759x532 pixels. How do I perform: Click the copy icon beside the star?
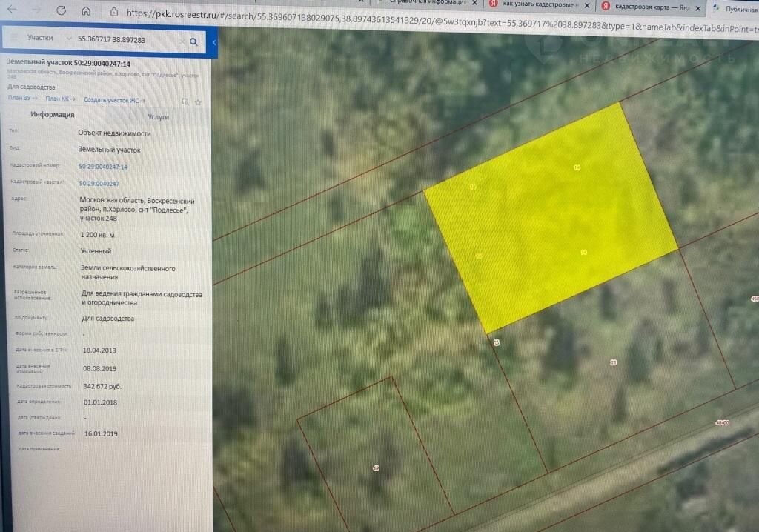pos(185,102)
